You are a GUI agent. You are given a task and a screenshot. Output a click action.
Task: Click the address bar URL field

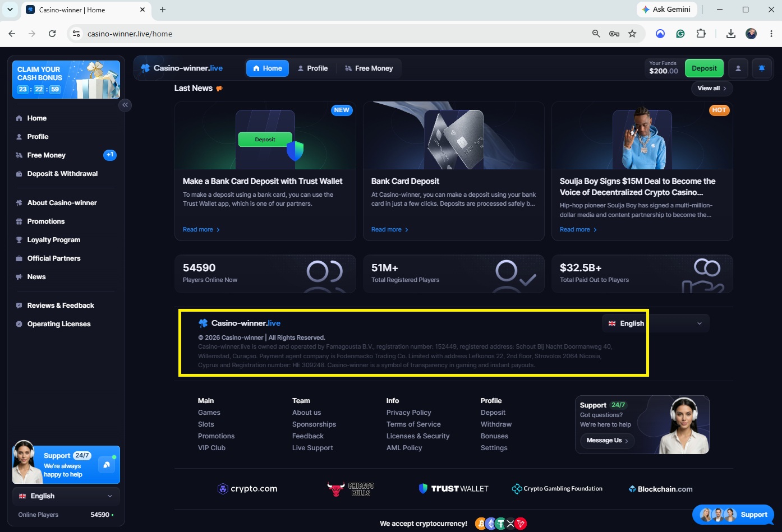tap(334, 34)
